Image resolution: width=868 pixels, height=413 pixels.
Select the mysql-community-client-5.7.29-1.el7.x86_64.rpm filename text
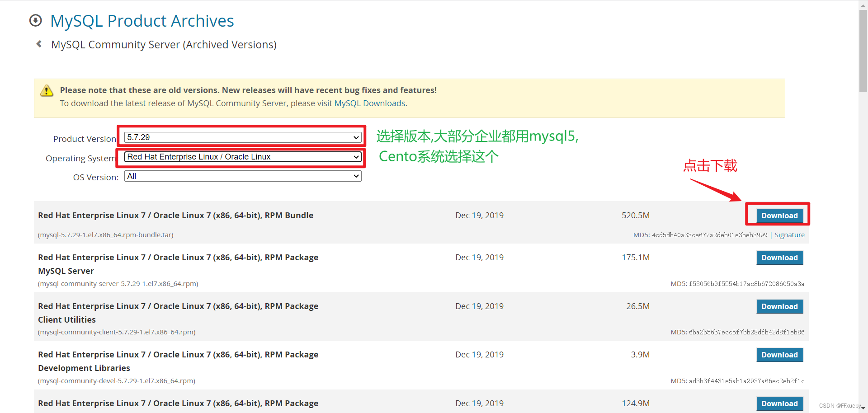tap(117, 332)
